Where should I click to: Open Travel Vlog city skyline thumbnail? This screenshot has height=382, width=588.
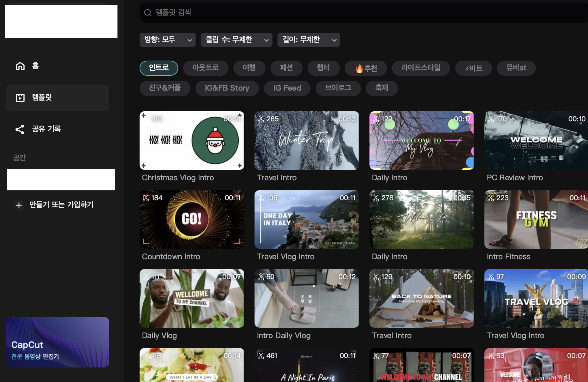536,298
